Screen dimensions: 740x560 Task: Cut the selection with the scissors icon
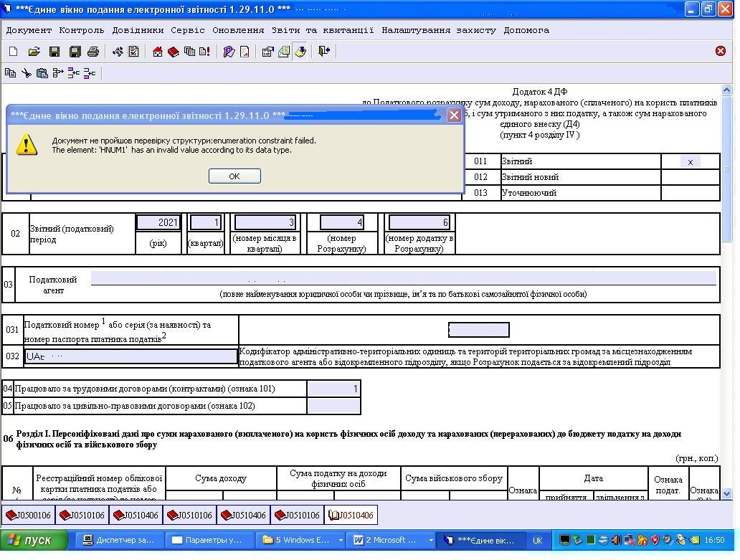(27, 73)
